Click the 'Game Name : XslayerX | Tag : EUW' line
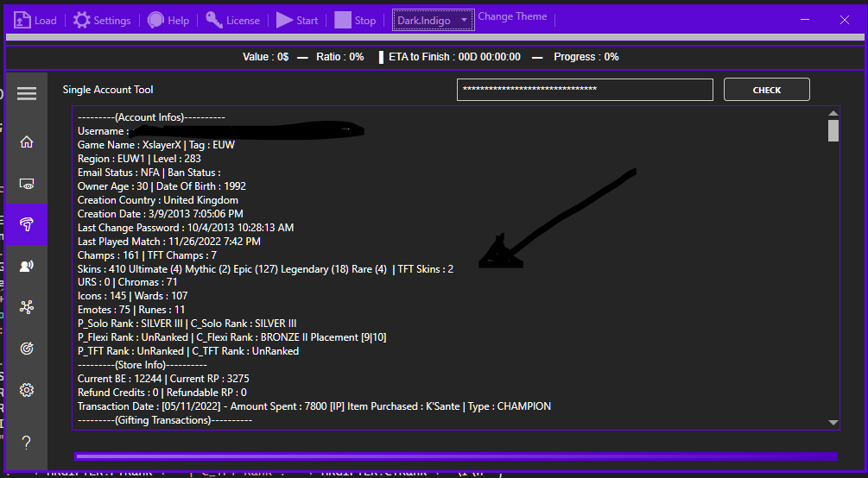Image resolution: width=868 pixels, height=478 pixels. [x=156, y=145]
